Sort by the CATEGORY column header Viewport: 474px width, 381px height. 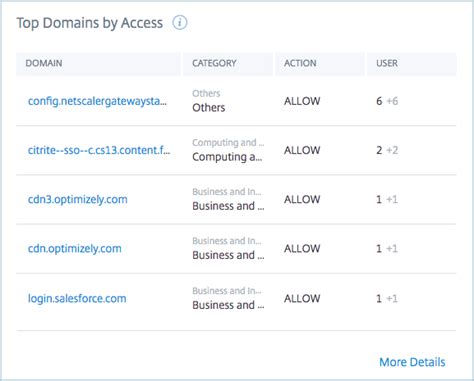214,63
